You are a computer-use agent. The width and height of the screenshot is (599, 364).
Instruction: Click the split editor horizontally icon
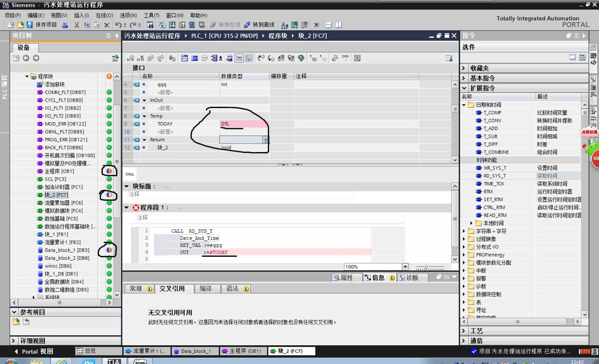[329, 25]
